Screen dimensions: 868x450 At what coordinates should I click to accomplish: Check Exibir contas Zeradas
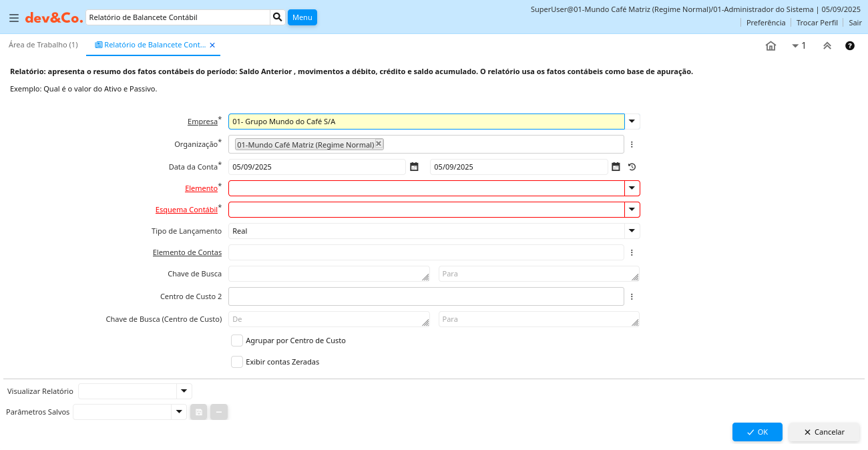point(237,362)
